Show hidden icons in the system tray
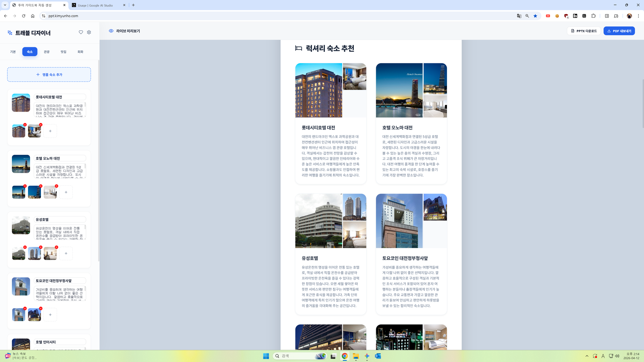Viewport: 644px width, 362px height. tap(587, 356)
